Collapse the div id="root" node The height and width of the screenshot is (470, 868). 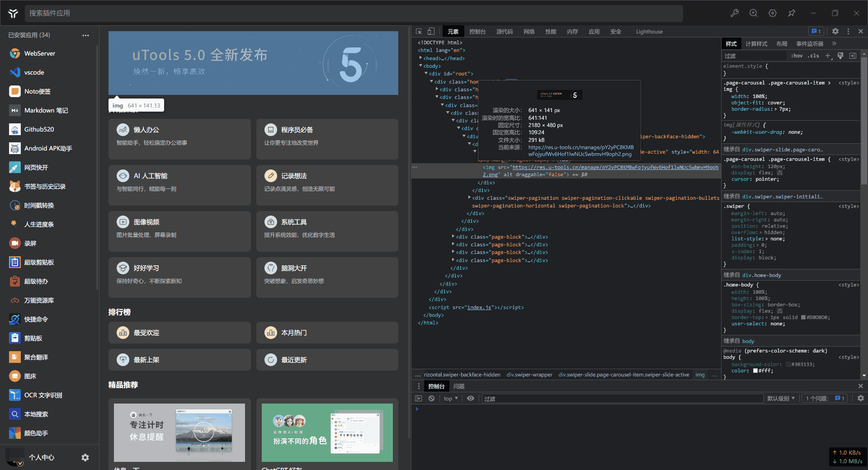click(x=426, y=73)
